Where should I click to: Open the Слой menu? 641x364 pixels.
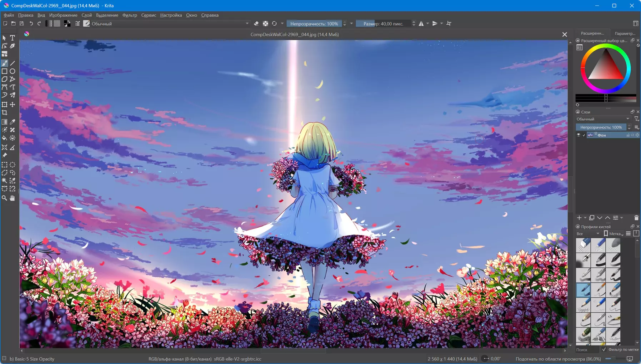[x=86, y=15]
